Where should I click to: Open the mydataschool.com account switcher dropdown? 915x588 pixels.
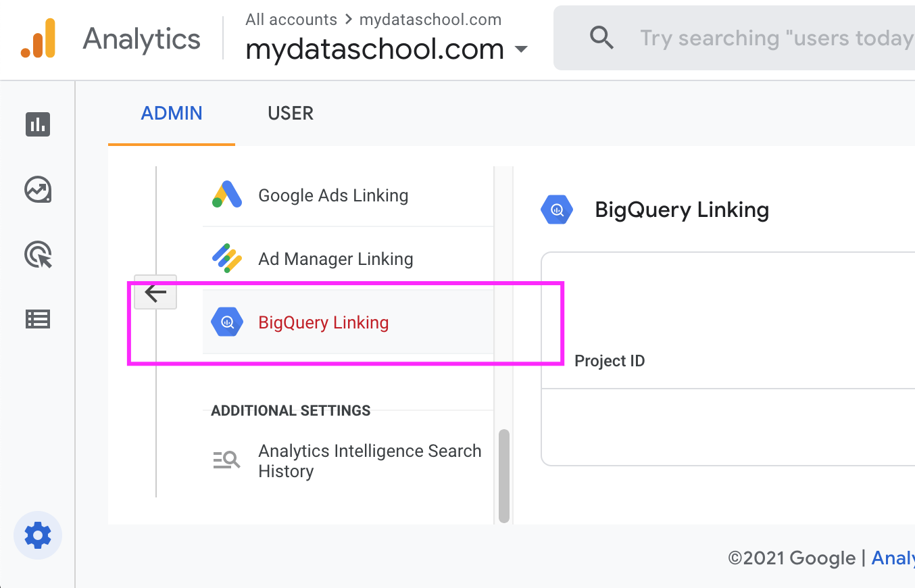point(522,49)
